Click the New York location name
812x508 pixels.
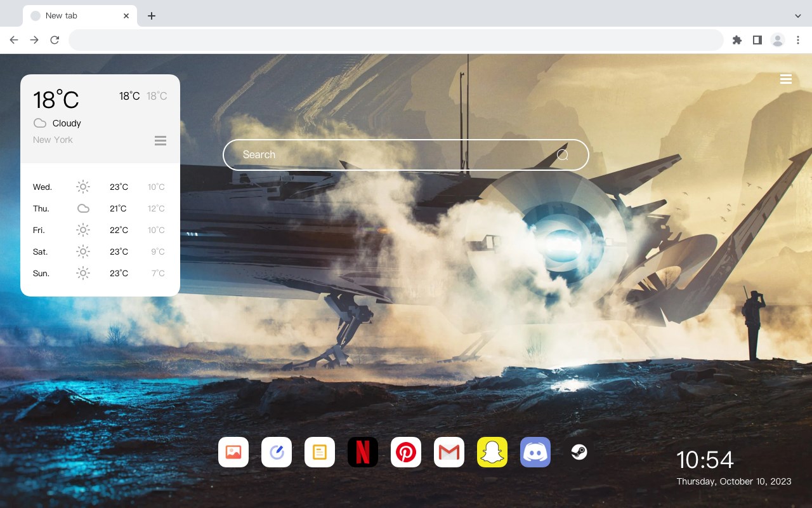pos(53,140)
